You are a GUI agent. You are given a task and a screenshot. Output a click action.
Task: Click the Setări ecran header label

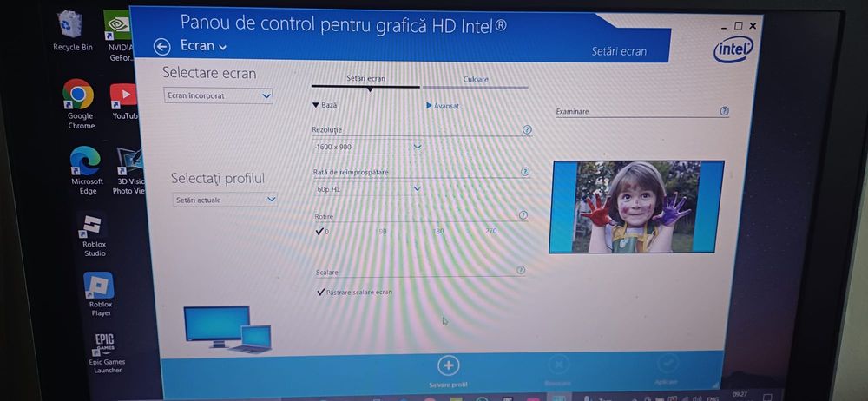click(618, 51)
